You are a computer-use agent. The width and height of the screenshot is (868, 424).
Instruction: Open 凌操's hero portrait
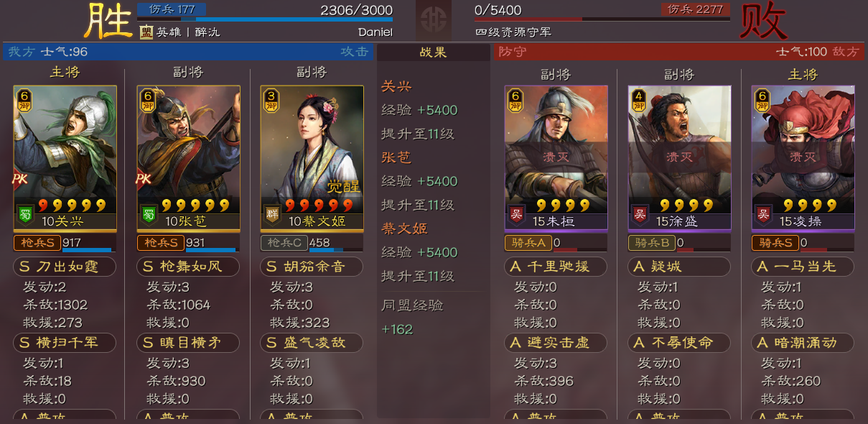[x=803, y=157]
